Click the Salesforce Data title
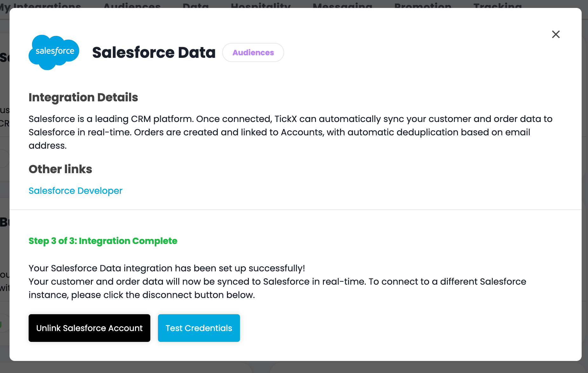Screen dimensions: 588x373 click(154, 52)
